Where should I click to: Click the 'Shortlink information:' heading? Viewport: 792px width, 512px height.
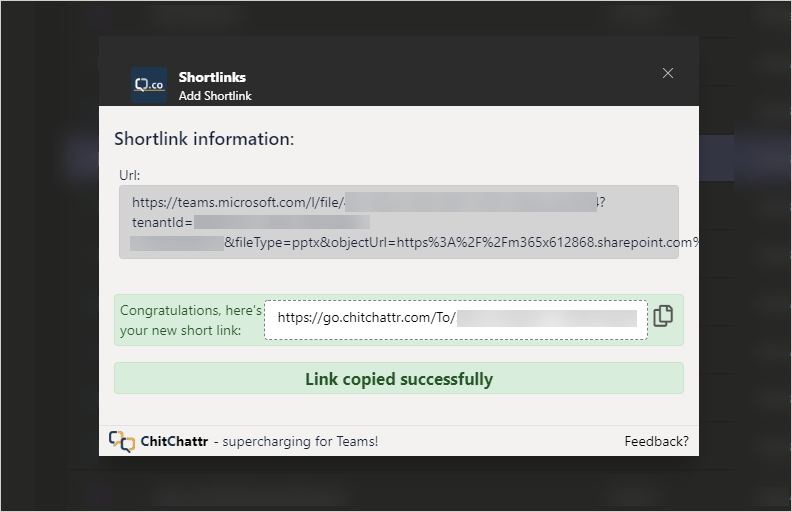click(x=204, y=139)
